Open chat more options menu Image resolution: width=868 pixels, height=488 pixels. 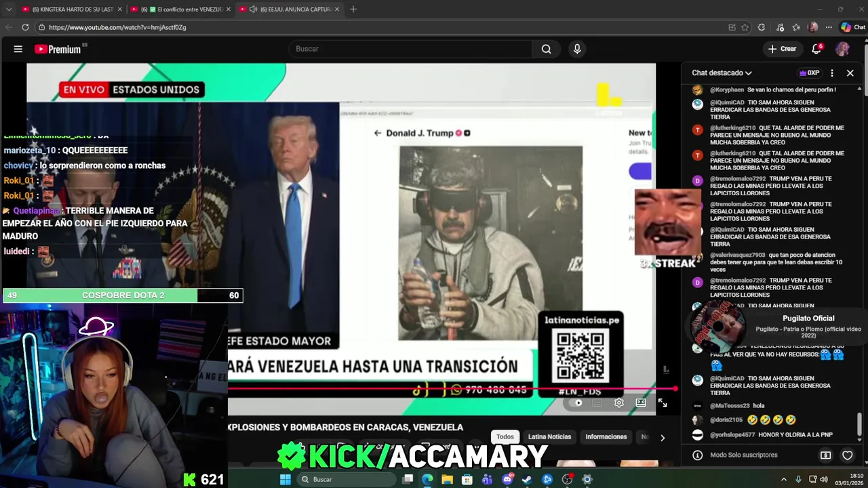point(832,73)
